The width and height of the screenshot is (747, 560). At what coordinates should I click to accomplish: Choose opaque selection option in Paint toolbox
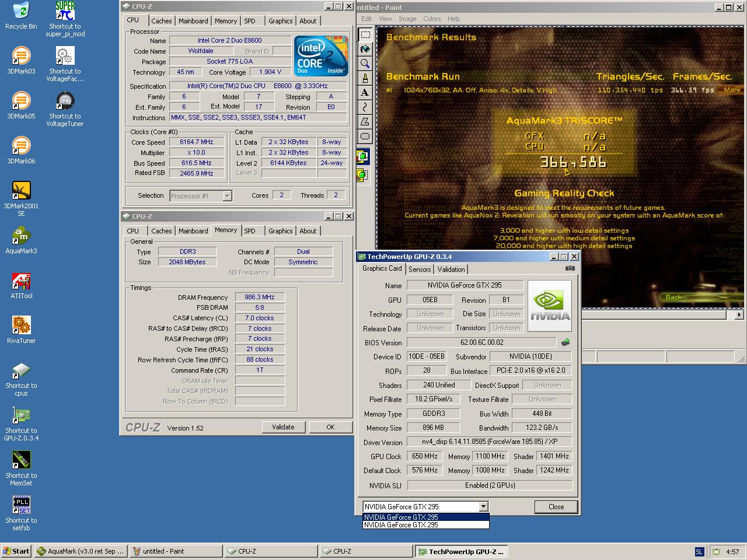[362, 156]
